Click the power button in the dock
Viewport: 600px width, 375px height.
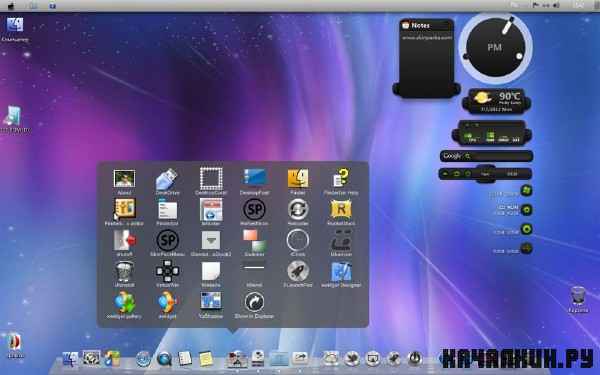pos(414,359)
